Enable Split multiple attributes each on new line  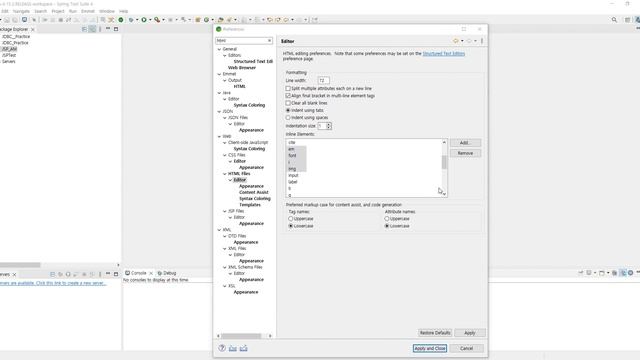(x=288, y=88)
